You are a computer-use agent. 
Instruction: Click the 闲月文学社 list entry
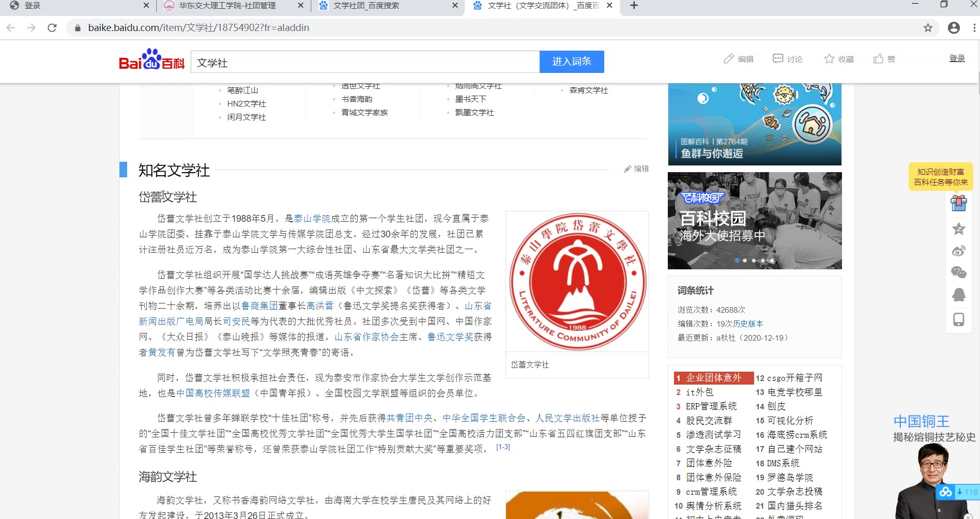pos(247,117)
